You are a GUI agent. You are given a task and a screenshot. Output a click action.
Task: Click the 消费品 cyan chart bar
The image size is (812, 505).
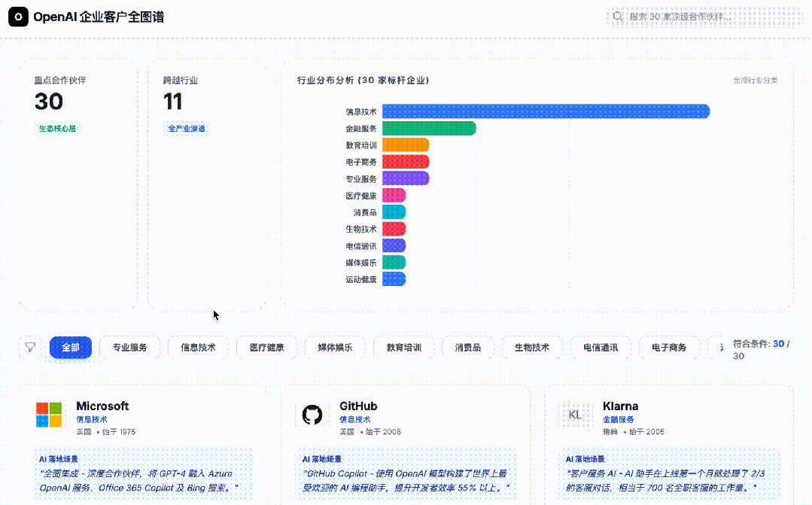pyautogui.click(x=394, y=212)
